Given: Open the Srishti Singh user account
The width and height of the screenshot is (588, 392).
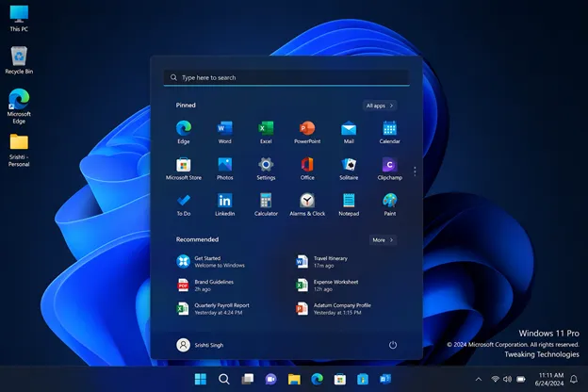Looking at the screenshot, I should tap(200, 345).
